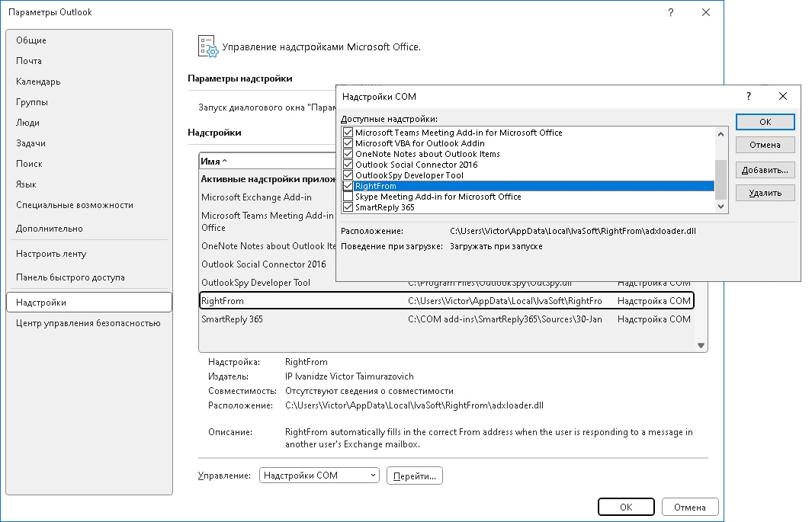Close the COM add-ins dialog

[x=783, y=96]
